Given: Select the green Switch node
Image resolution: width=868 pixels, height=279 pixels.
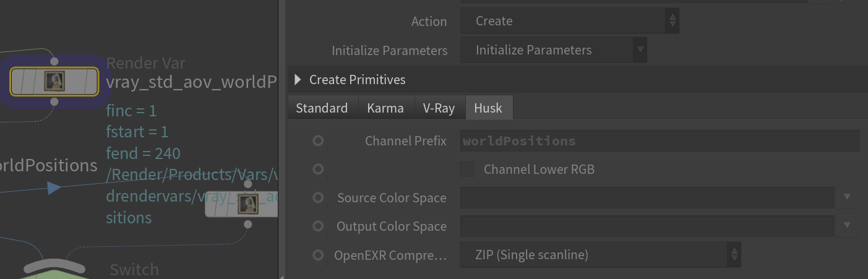Looking at the screenshot, I should pos(54,270).
